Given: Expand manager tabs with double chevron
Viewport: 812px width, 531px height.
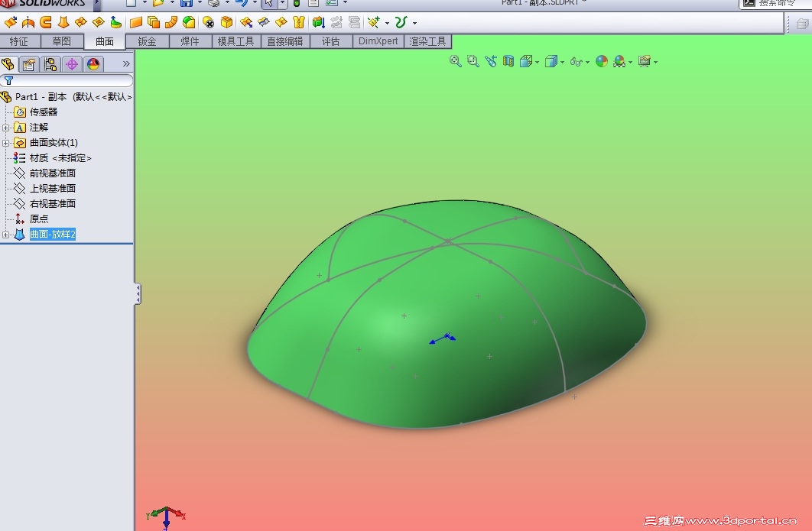Looking at the screenshot, I should 126,64.
